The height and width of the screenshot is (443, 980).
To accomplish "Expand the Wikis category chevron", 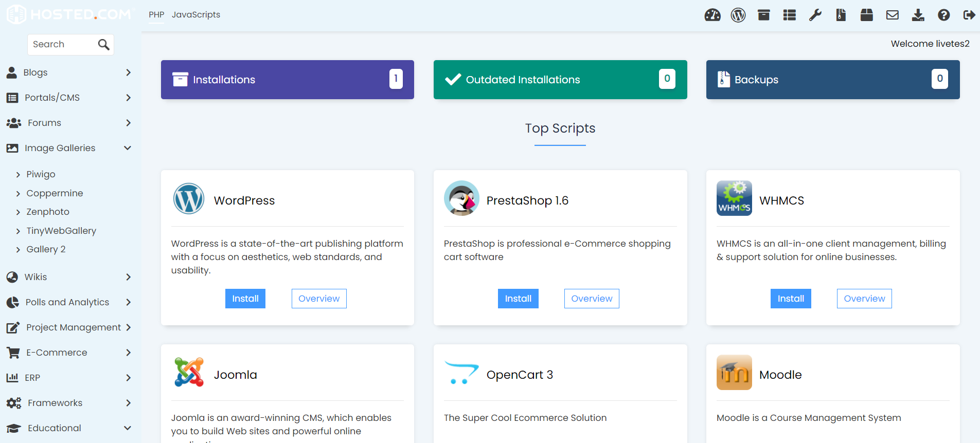I will click(128, 277).
